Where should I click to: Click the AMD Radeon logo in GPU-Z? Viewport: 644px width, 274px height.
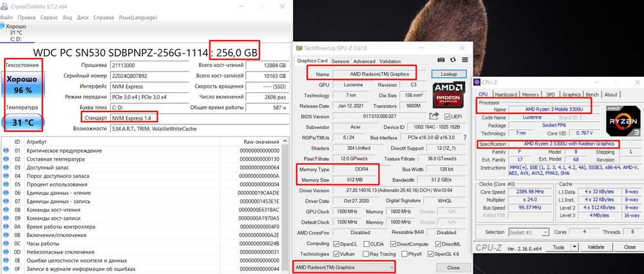click(x=450, y=94)
